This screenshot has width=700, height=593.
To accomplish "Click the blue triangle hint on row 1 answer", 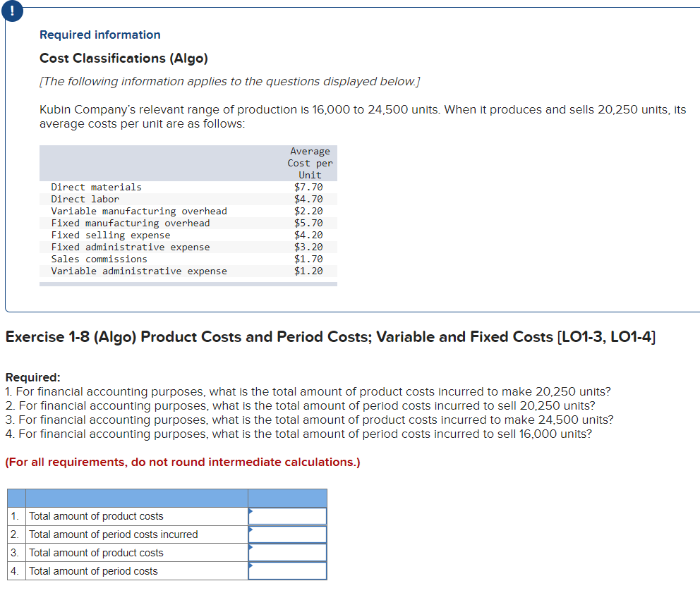I will (x=251, y=512).
